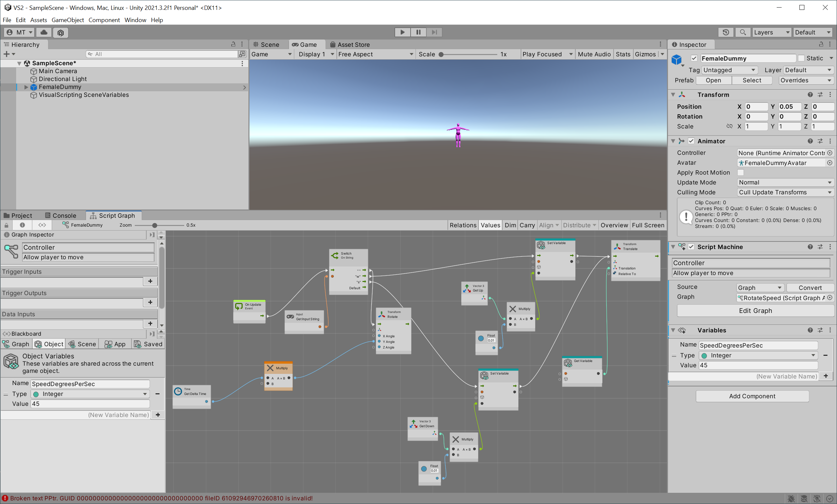Screen dimensions: 837x504
Task: Lock the Inspector panel
Action: coord(821,44)
